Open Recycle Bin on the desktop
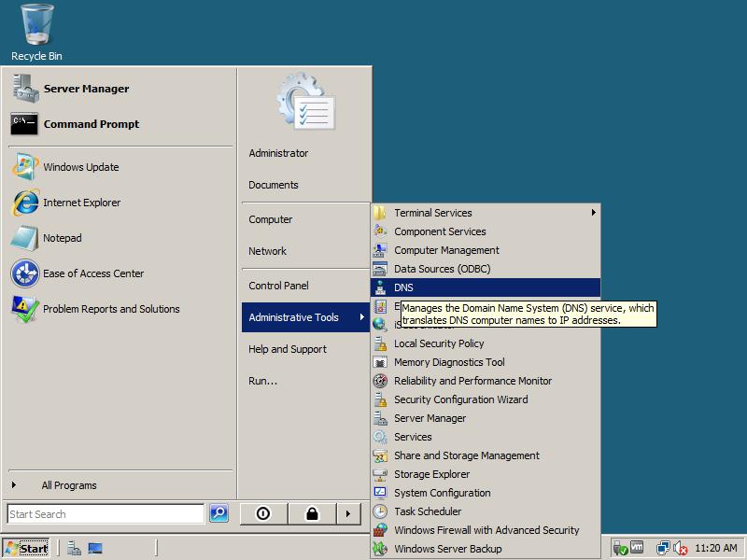747x560 pixels. coord(36,33)
